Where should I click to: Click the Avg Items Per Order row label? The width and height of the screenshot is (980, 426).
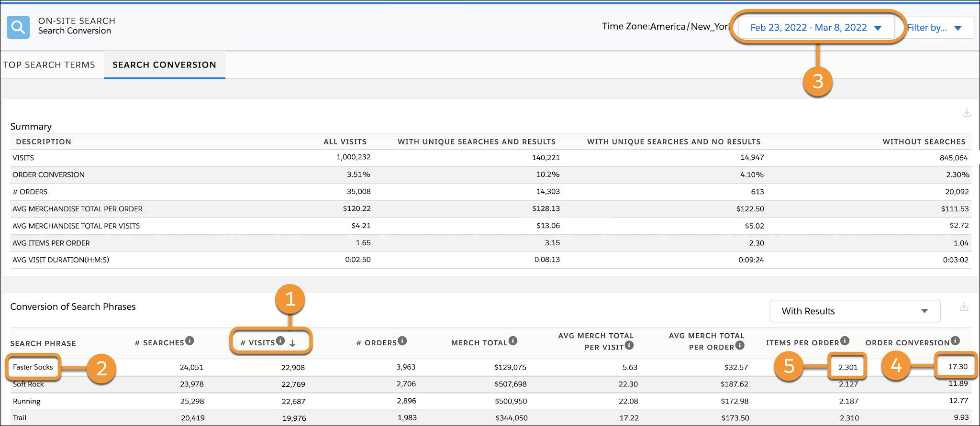pos(51,243)
